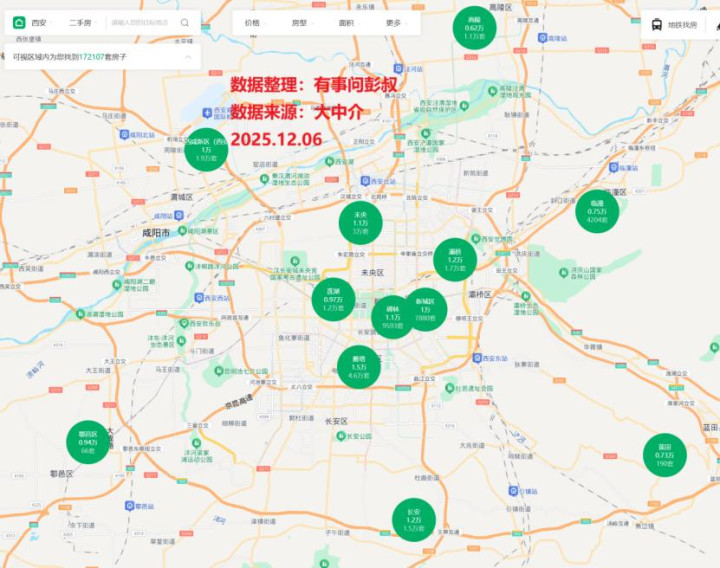720x568 pixels.
Task: Click the 泾河站 station icon
Action: click(x=399, y=68)
